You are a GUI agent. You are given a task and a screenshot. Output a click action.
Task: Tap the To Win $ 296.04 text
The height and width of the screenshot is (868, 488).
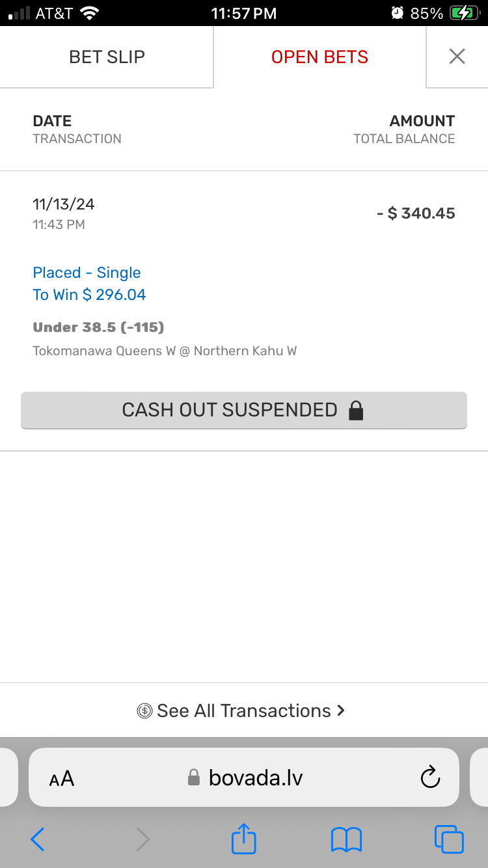point(89,295)
